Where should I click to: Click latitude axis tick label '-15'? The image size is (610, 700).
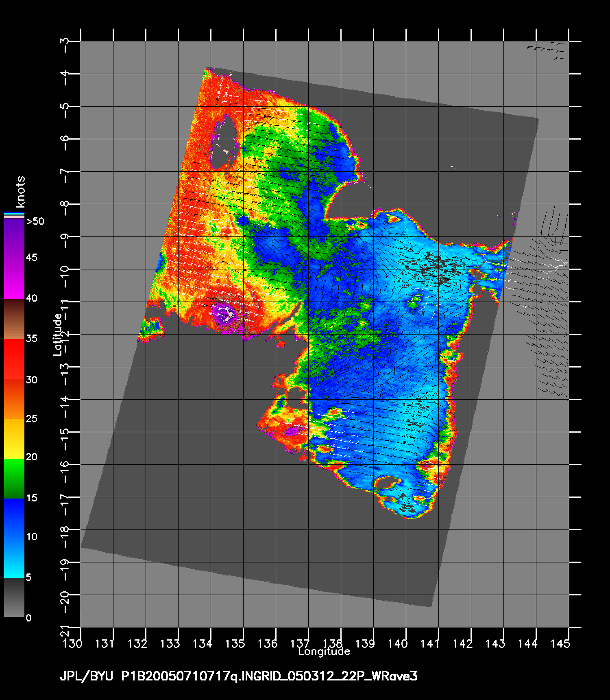coord(64,438)
